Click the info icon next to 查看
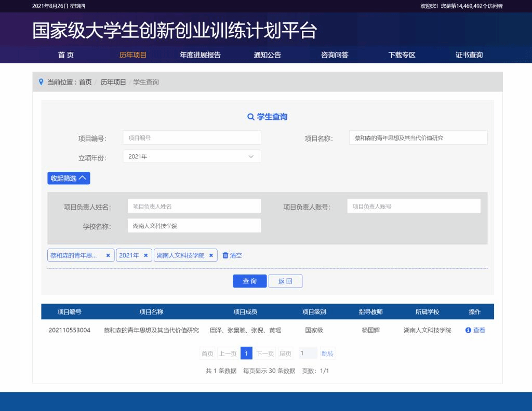Screen dimensions: 532x411 (468, 330)
